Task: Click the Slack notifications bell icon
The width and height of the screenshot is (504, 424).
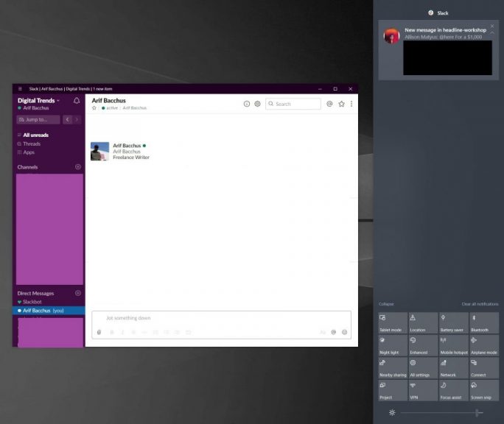Action: point(77,101)
